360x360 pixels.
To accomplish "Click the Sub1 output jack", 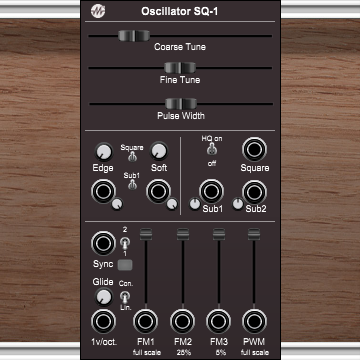I will coord(211,191).
